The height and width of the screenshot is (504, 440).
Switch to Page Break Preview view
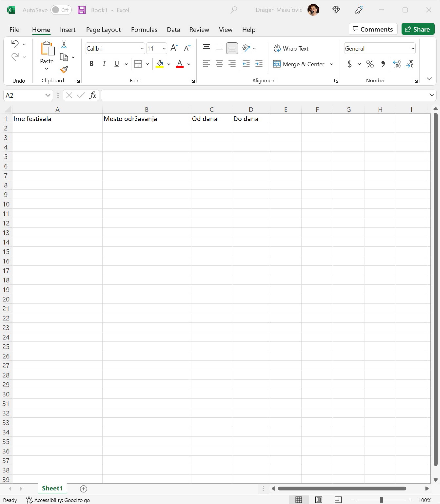coord(338,500)
